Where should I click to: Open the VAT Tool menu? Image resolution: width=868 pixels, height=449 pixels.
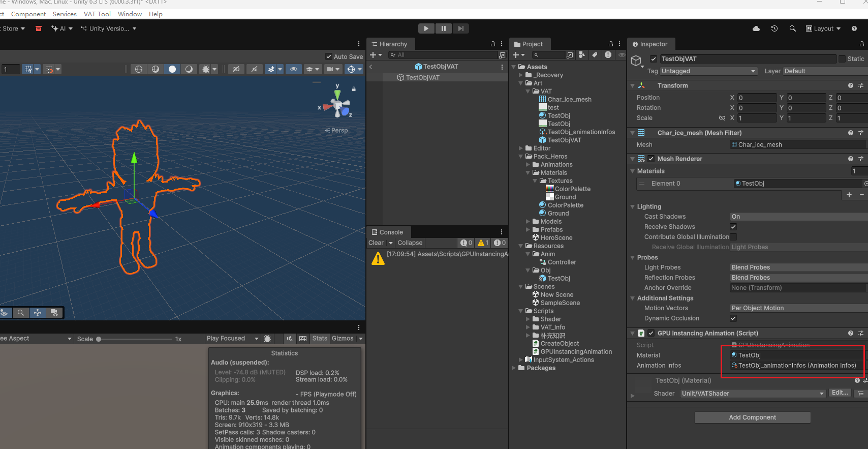click(97, 14)
